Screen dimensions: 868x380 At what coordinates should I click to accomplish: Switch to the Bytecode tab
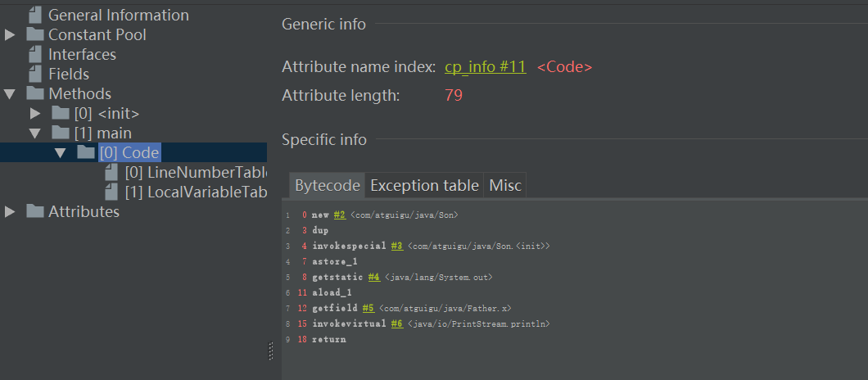pyautogui.click(x=328, y=185)
